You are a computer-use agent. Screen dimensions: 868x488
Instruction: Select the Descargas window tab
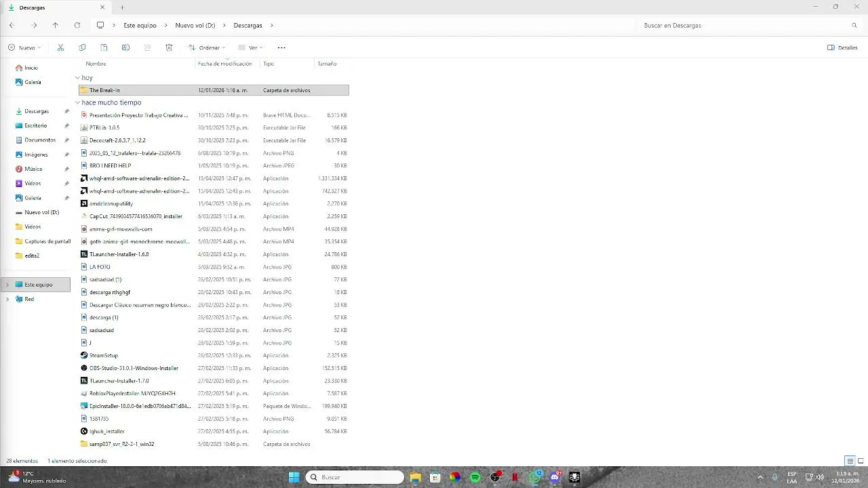(57, 7)
